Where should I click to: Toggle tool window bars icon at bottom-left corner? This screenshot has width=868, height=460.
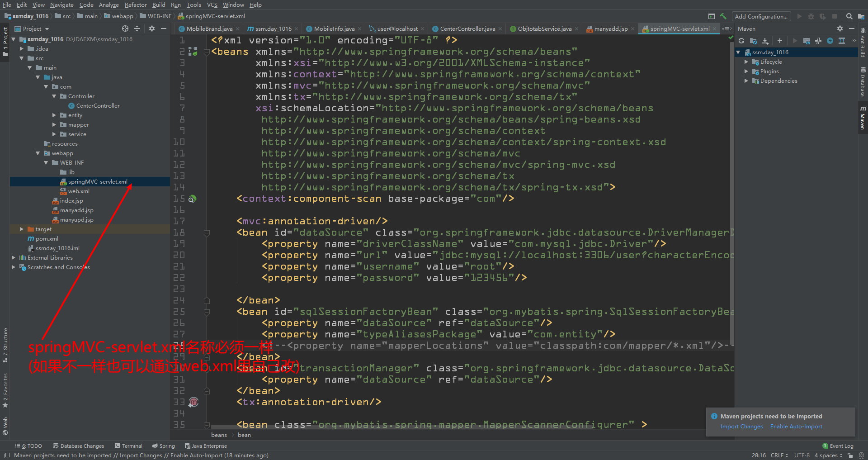[x=7, y=455]
